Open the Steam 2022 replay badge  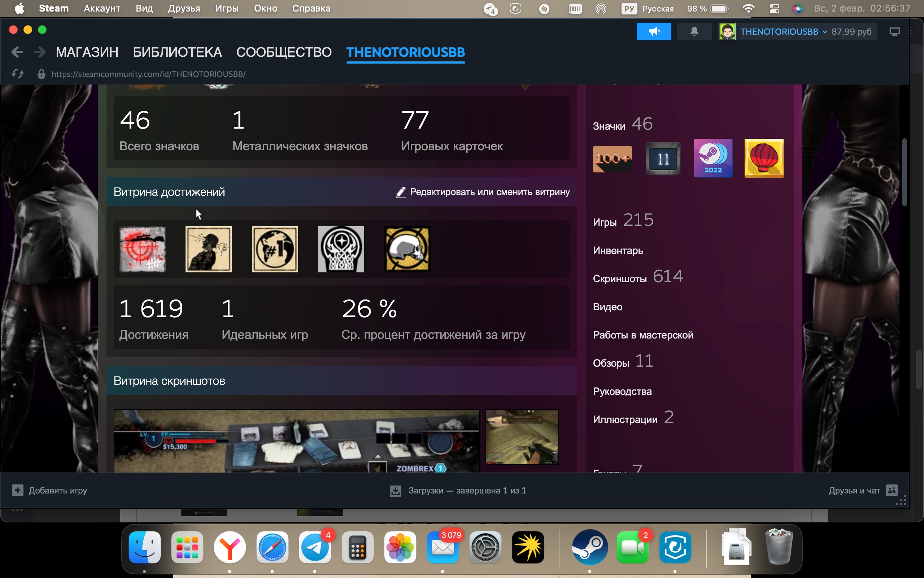713,158
